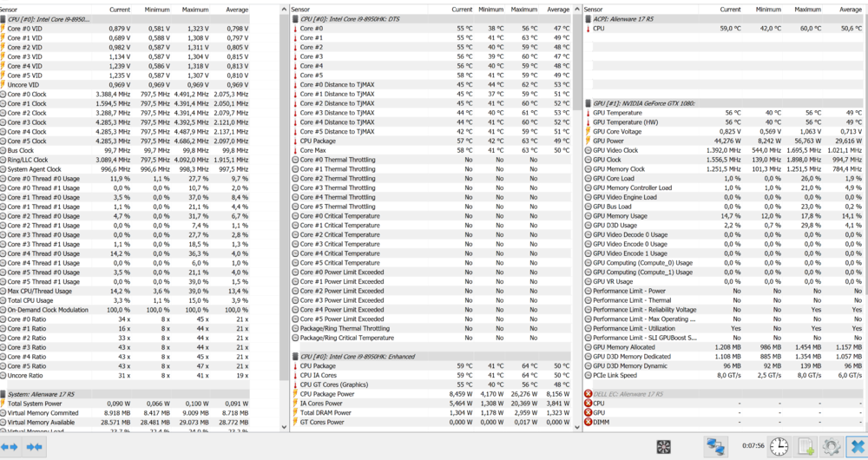Select the CPU Package Power row
The height and width of the screenshot is (460, 868).
click(x=330, y=394)
